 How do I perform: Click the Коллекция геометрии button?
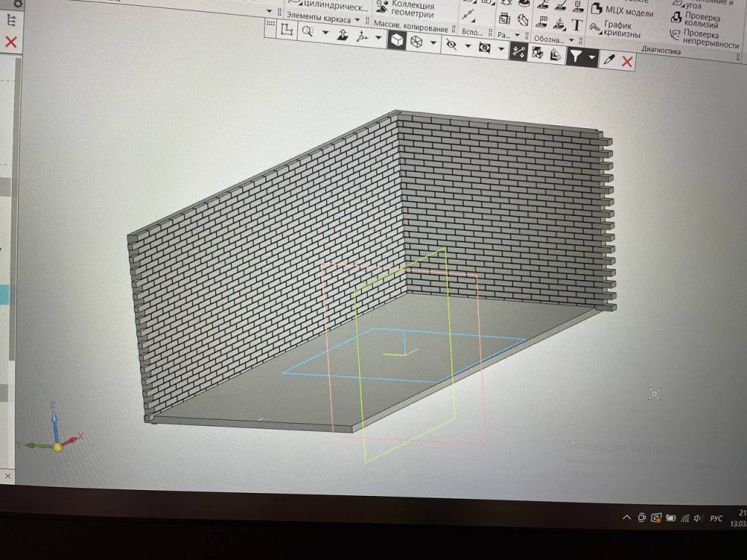click(406, 8)
